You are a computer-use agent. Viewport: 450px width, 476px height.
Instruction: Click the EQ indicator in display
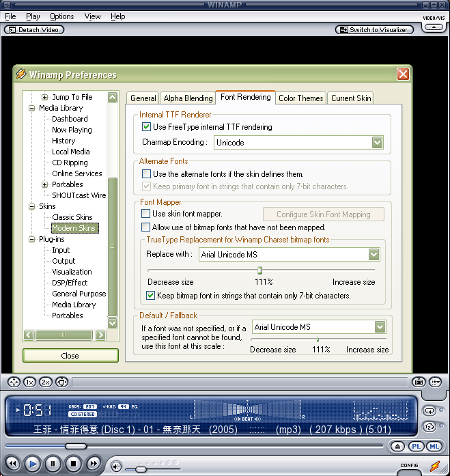135,406
